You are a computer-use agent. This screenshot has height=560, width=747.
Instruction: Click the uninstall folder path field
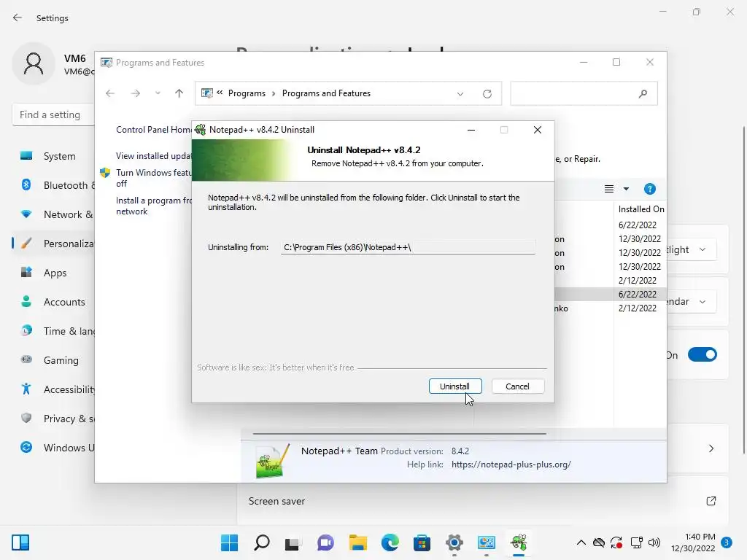pyautogui.click(x=408, y=247)
